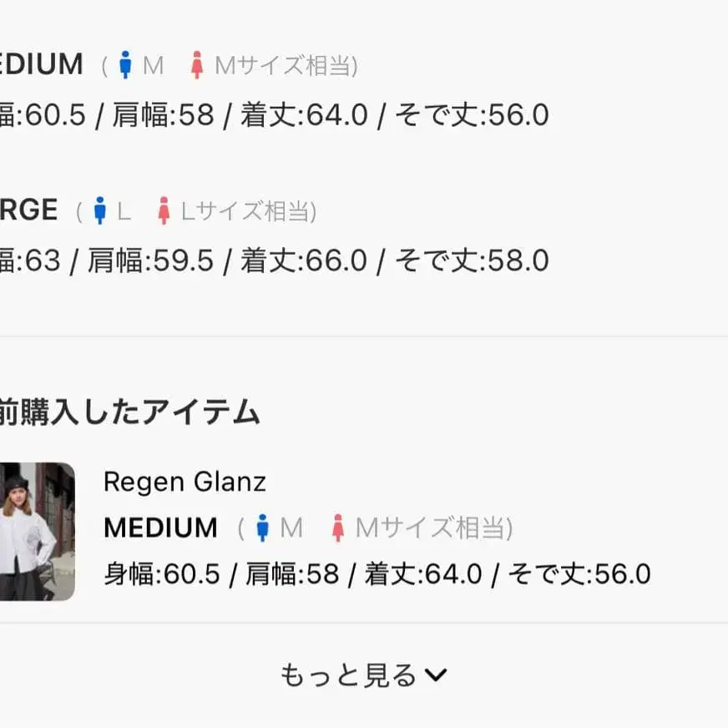Click the red women's icon in the top MEDIUM row
This screenshot has width=728, height=728.
[x=197, y=65]
